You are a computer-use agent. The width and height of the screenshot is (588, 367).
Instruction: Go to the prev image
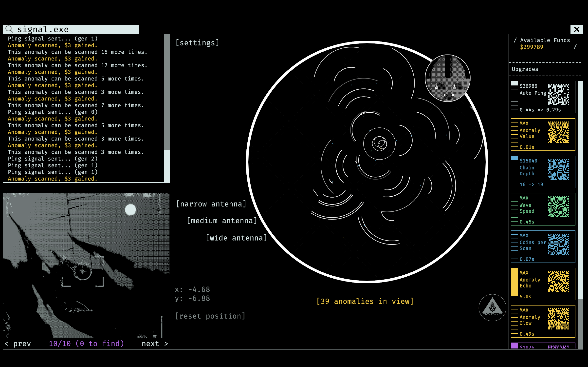(x=18, y=344)
